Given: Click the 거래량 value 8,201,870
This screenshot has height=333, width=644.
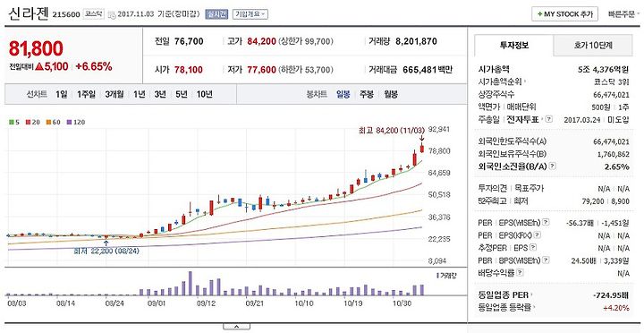Looking at the screenshot, I should (x=417, y=41).
